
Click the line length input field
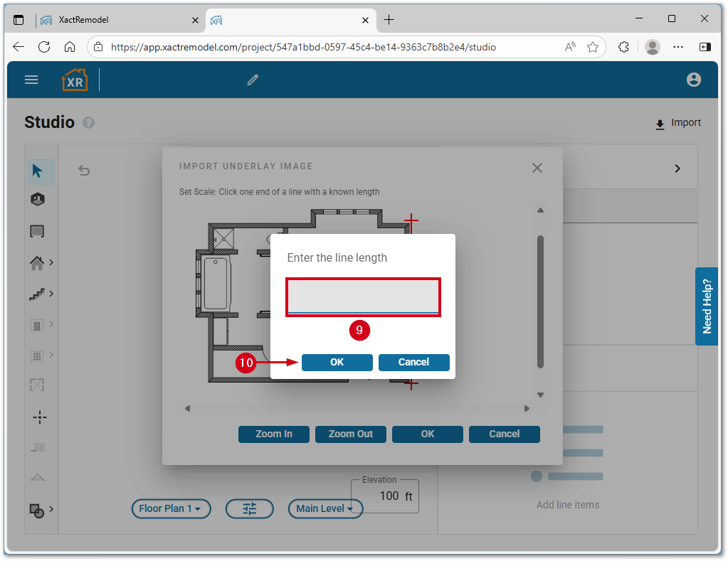tap(363, 296)
